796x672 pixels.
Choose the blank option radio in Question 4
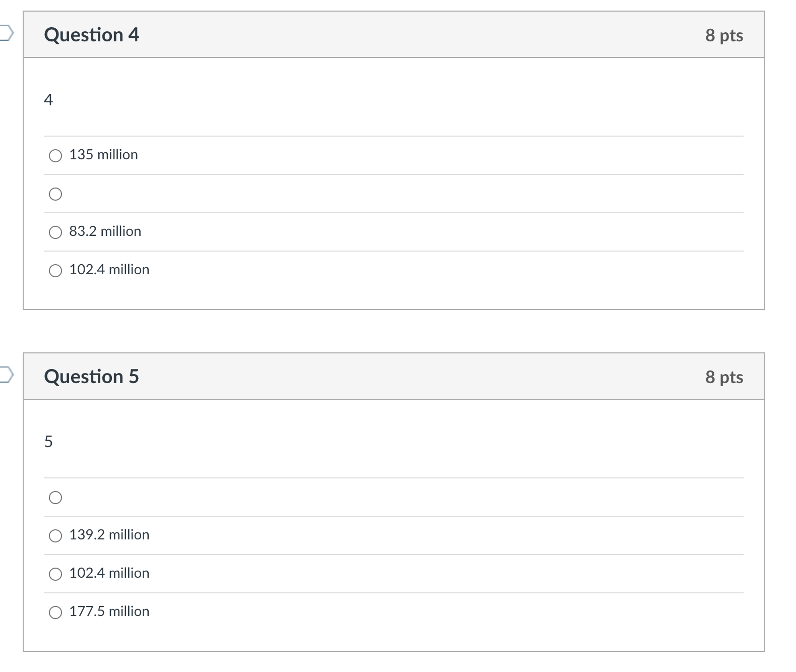click(x=55, y=194)
